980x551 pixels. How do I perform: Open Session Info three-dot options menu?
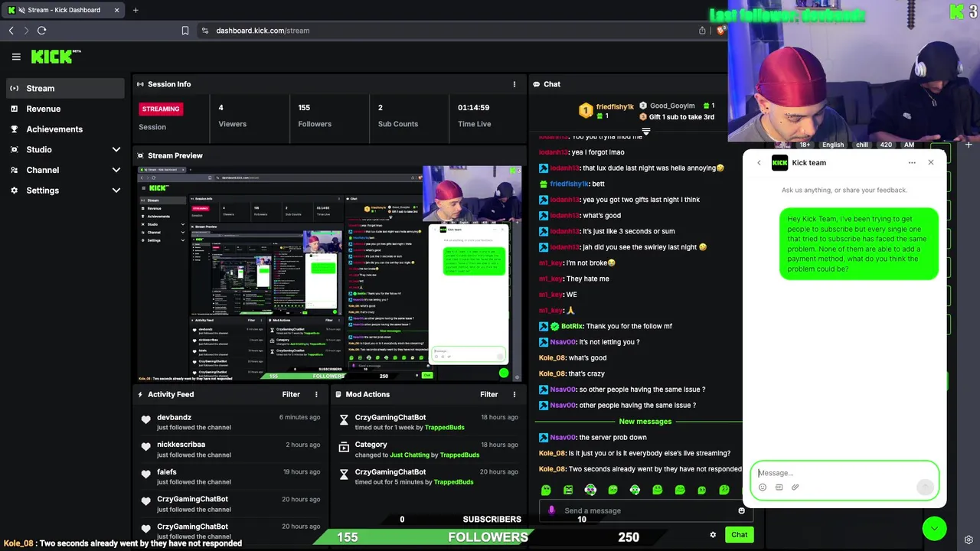coord(514,84)
